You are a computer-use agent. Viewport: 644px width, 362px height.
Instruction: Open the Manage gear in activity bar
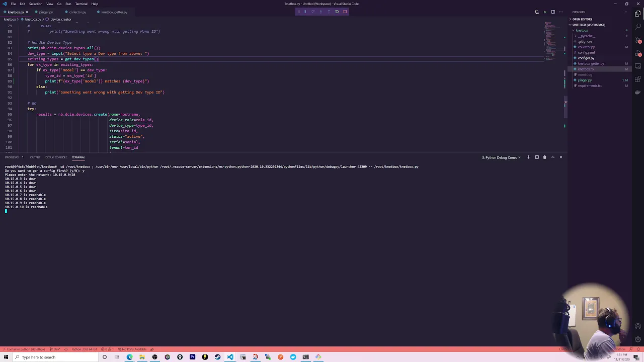pyautogui.click(x=638, y=339)
